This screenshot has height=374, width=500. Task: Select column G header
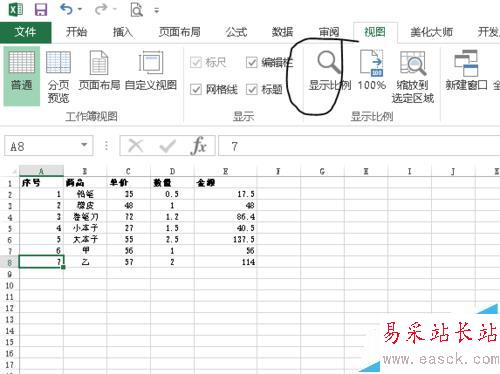pos(322,171)
